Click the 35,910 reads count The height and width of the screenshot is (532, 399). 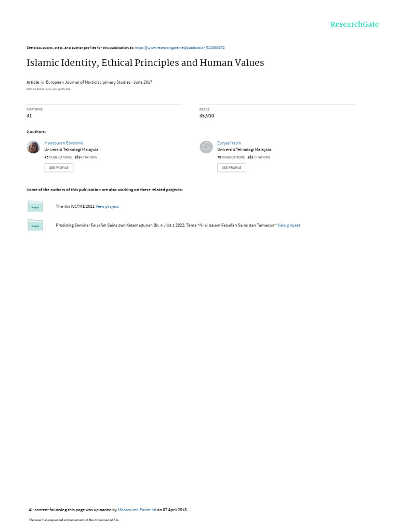point(207,116)
